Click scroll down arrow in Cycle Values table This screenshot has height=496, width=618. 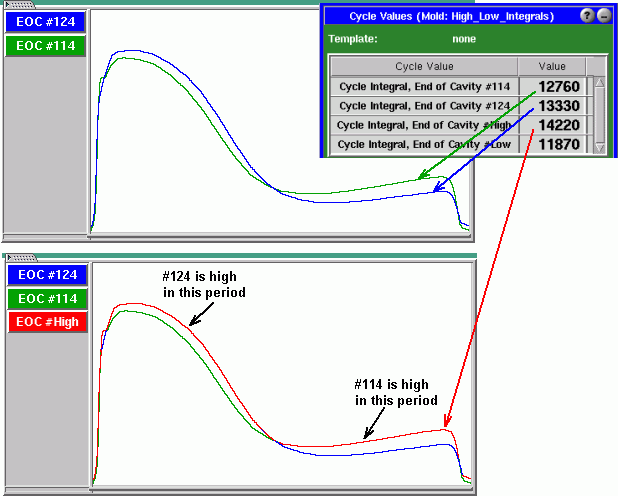point(600,147)
